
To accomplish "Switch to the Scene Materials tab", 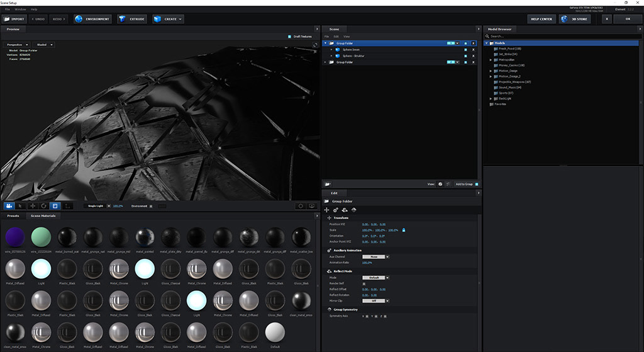I will pos(43,216).
